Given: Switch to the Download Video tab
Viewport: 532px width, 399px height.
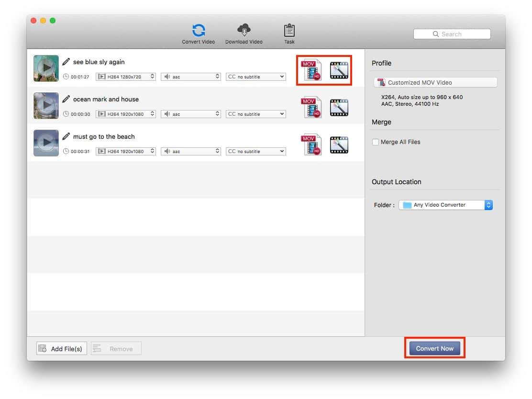Looking at the screenshot, I should [x=244, y=34].
